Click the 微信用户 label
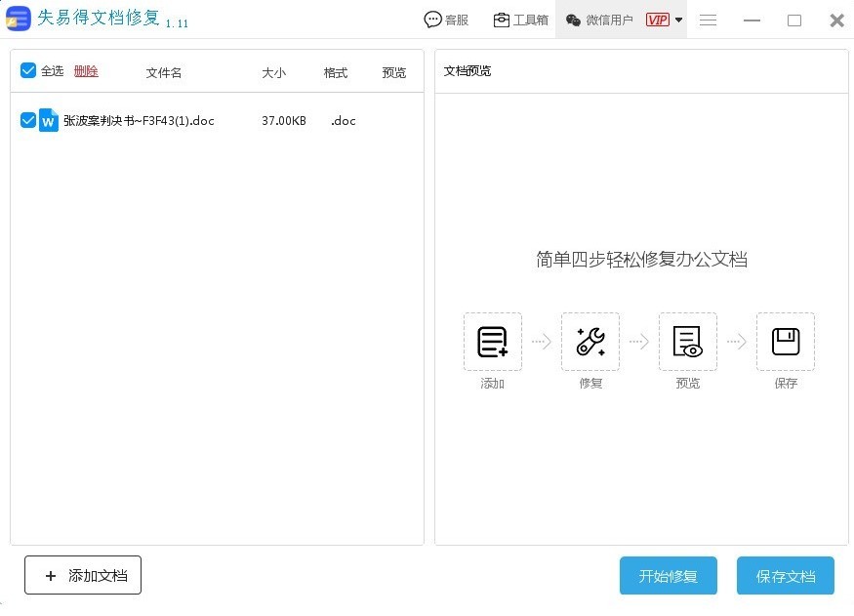This screenshot has width=854, height=616. pyautogui.click(x=609, y=21)
